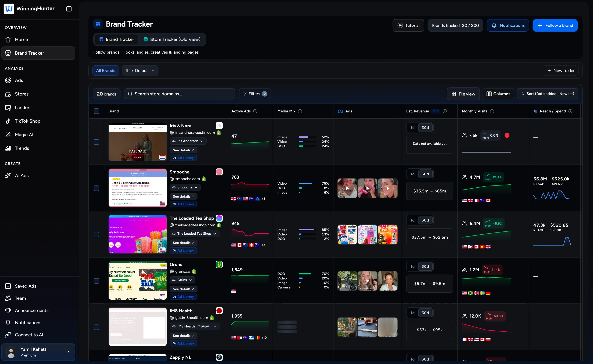Click the red IM8 Health brand swatch
This screenshot has height=364, width=593.
[x=219, y=311]
